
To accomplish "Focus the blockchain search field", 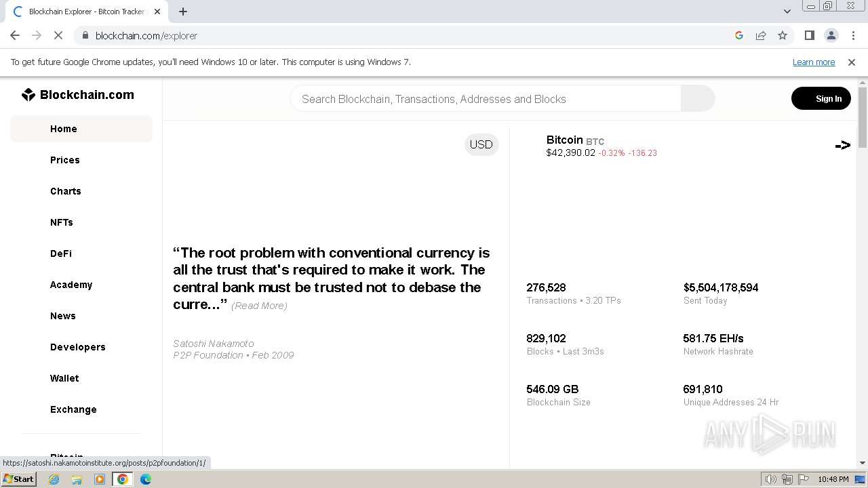I will pos(486,99).
